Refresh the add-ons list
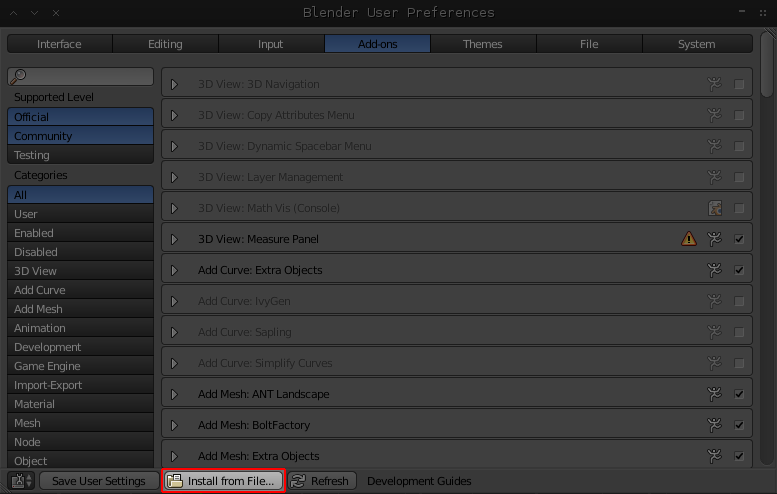 coord(322,481)
